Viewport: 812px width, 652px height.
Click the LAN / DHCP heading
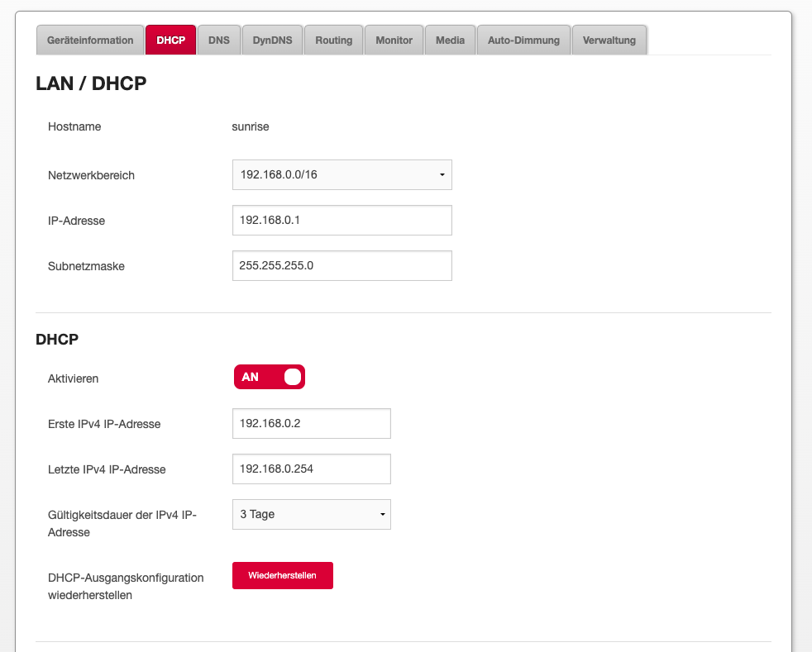pyautogui.click(x=91, y=83)
